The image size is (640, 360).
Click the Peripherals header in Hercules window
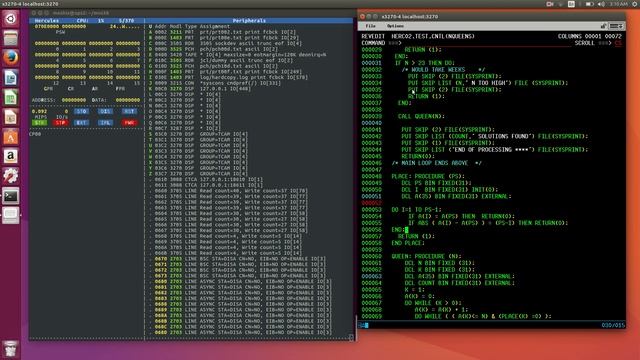(249, 20)
